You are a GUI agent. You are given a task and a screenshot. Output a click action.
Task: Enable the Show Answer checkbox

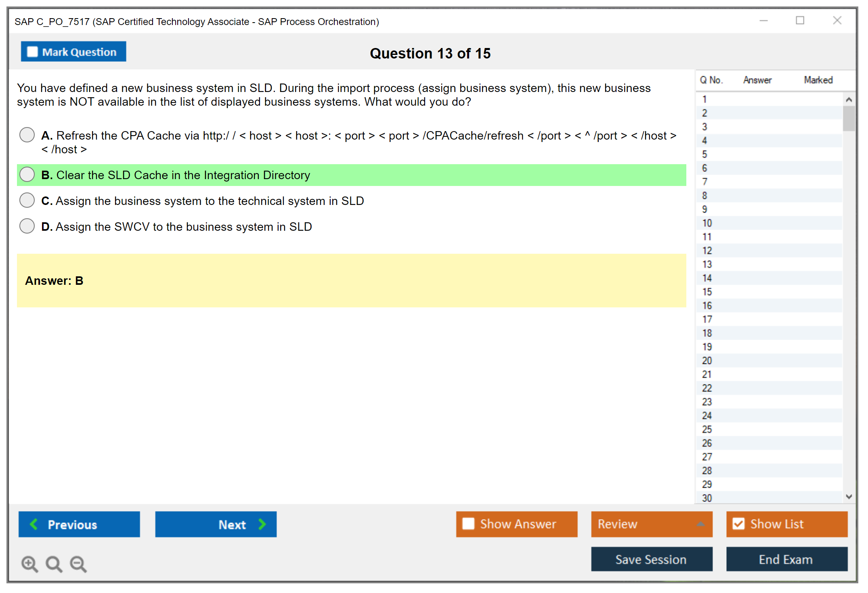click(x=468, y=524)
